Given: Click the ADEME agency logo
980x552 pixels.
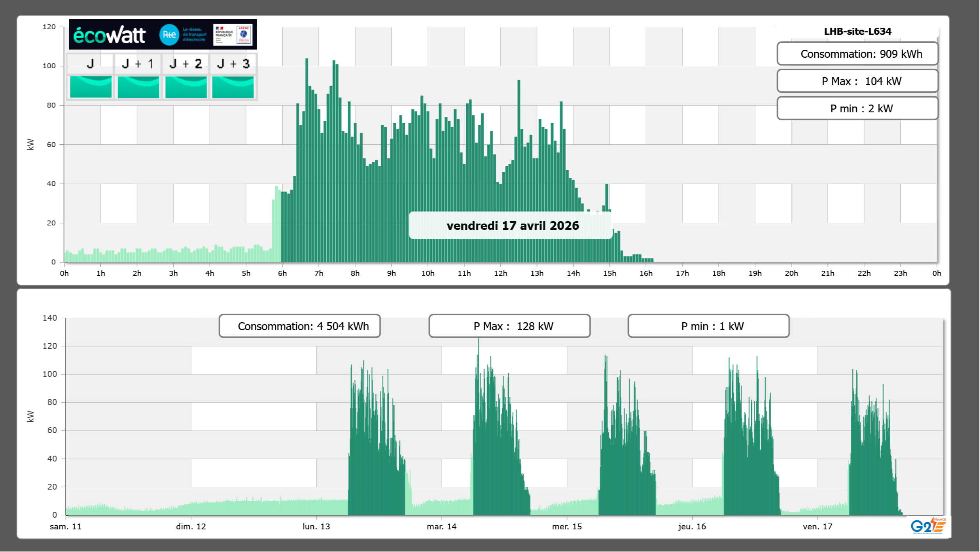Looking at the screenshot, I should [x=244, y=34].
